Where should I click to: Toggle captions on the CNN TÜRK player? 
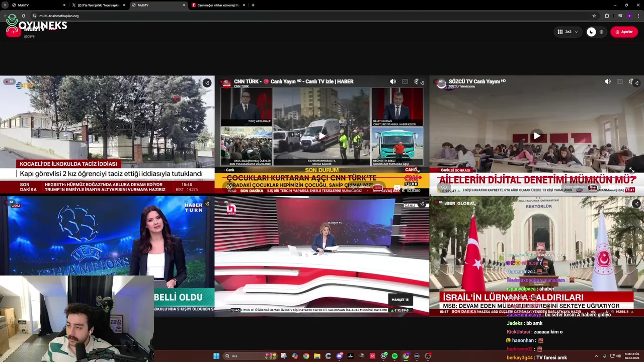pos(405,81)
